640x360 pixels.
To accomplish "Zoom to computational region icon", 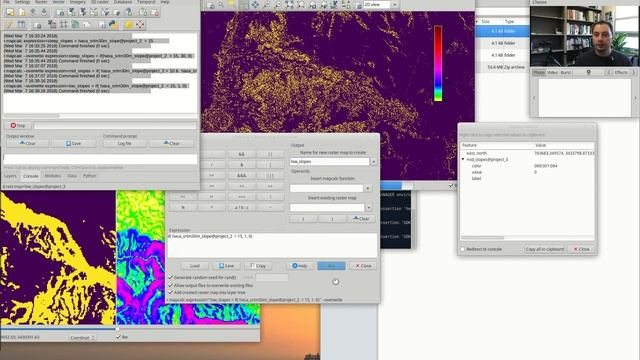I will coord(301,5).
